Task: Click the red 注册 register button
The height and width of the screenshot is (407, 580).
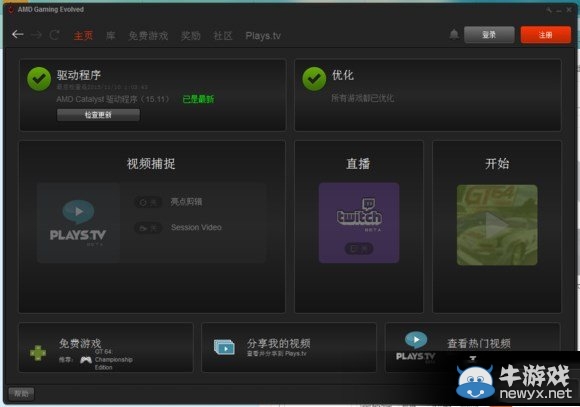Action: click(x=546, y=35)
